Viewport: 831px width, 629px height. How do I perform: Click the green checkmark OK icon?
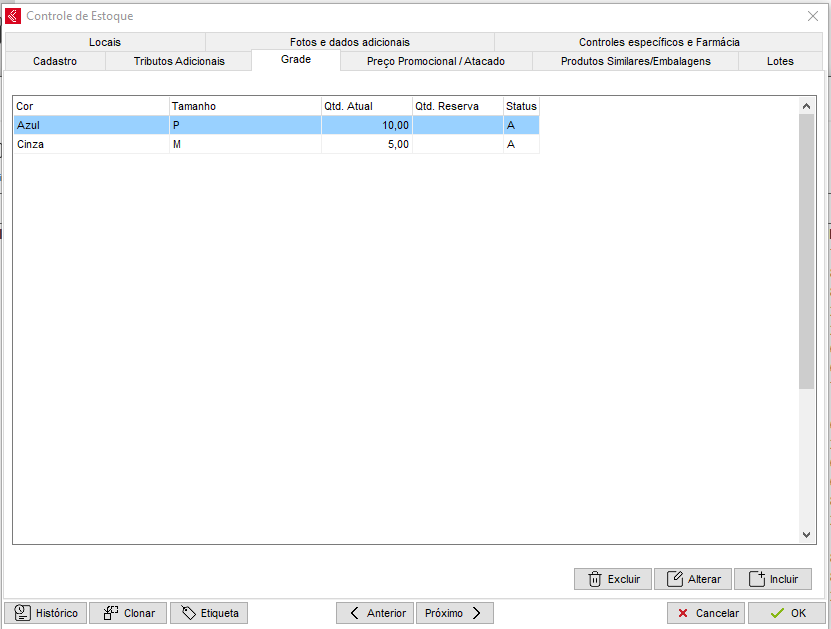(777, 613)
